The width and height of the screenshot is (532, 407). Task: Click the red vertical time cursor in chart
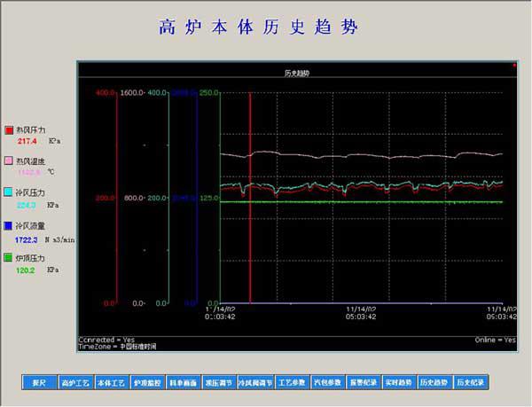tap(250, 198)
